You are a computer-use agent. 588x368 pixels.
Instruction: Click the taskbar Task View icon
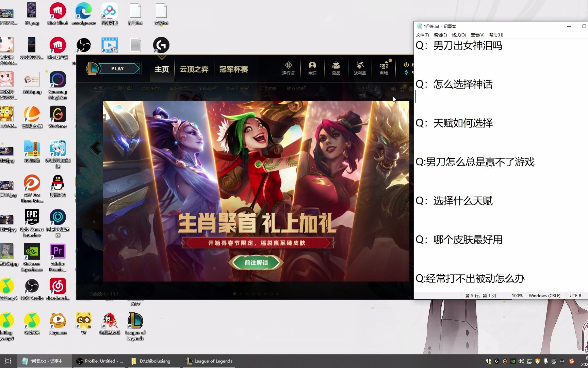click(8, 361)
